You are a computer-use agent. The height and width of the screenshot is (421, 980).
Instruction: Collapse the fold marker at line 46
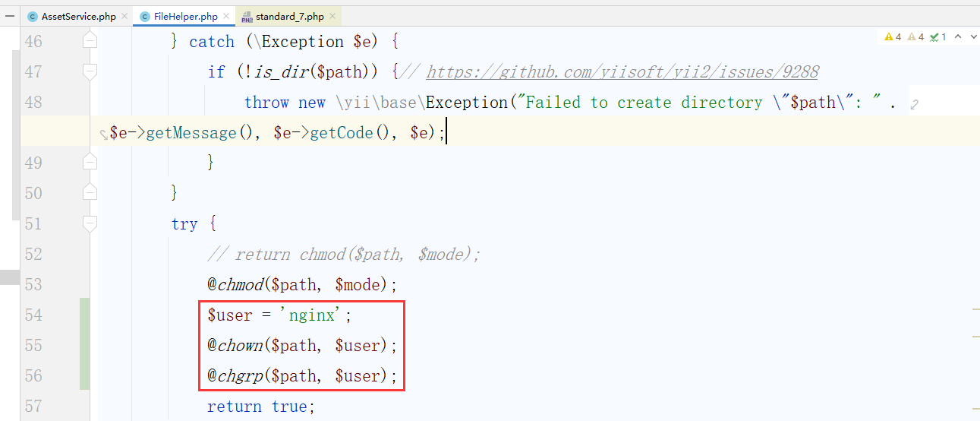click(x=90, y=41)
